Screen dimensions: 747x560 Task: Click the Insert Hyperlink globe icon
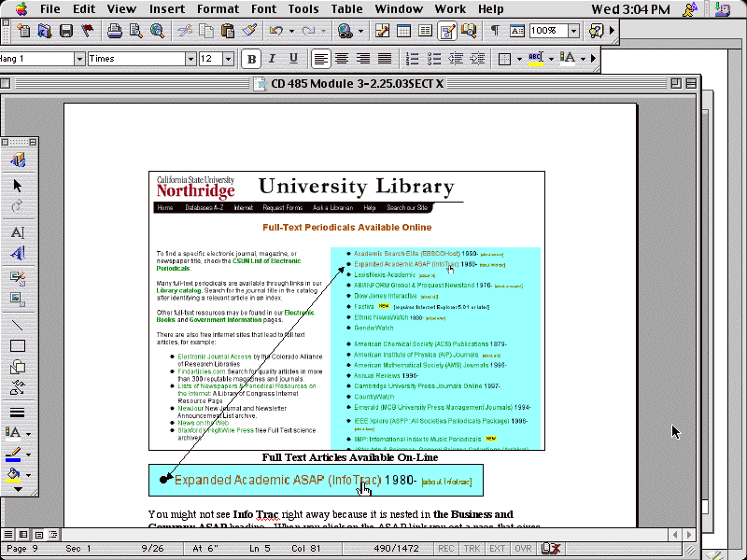tap(345, 32)
